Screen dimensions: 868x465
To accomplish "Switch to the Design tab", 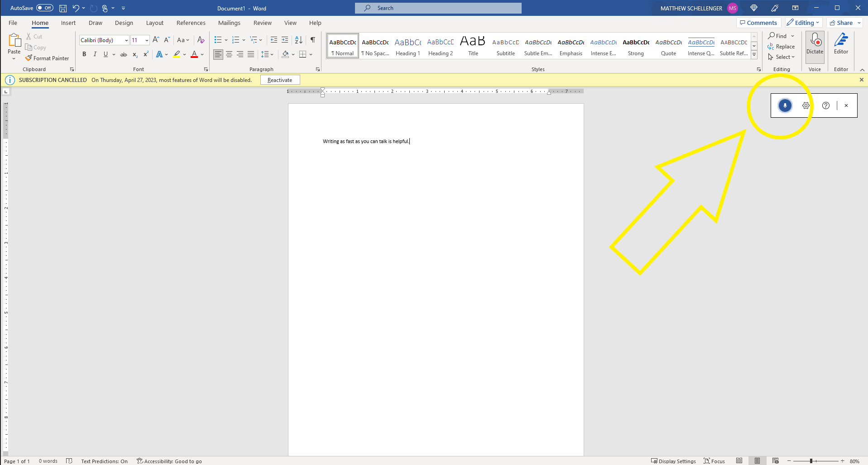I will [x=124, y=23].
